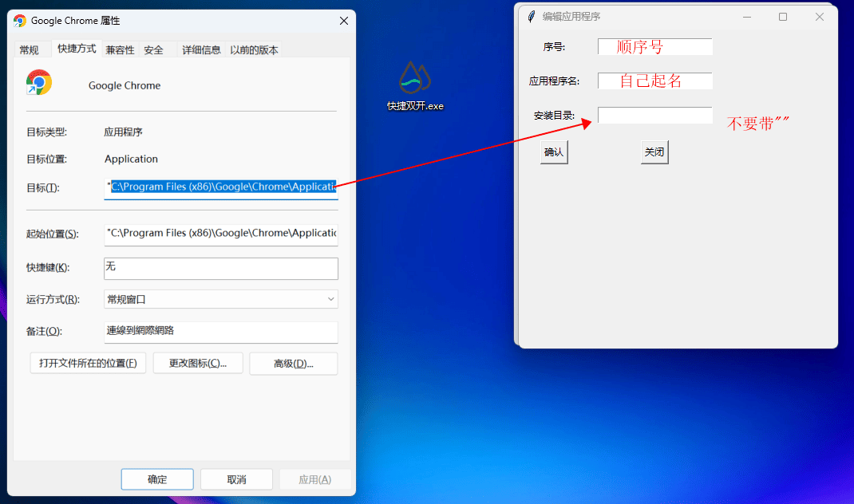Screen dimensions: 854x504
Task: Switch to 以前的版本 tab
Action: (x=254, y=50)
